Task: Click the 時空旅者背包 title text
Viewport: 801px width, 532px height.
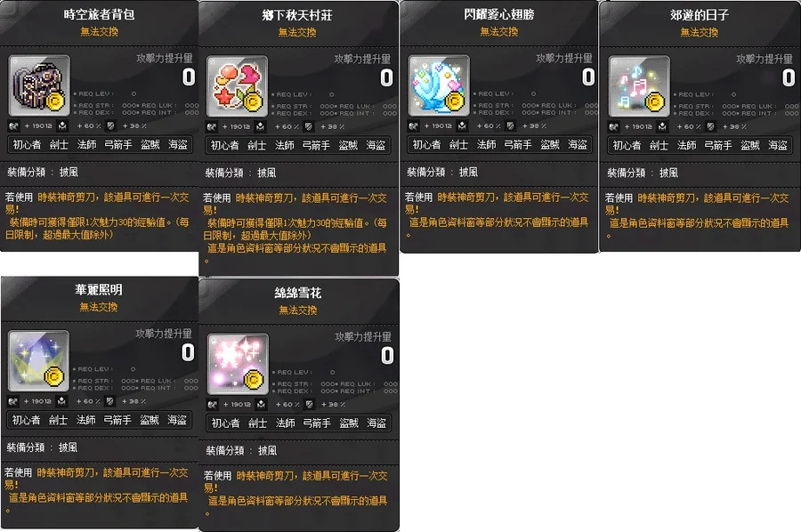Action: click(x=99, y=14)
